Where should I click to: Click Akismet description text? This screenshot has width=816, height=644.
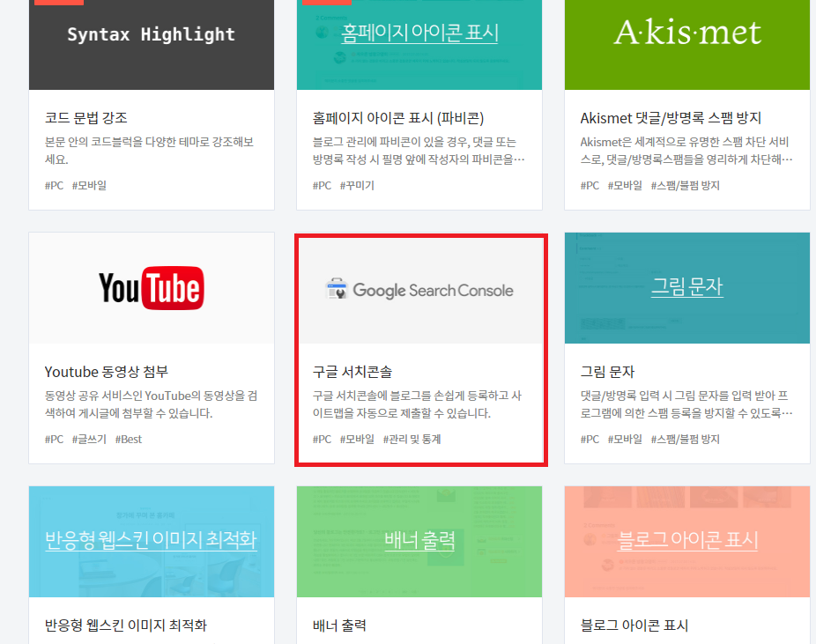point(686,151)
